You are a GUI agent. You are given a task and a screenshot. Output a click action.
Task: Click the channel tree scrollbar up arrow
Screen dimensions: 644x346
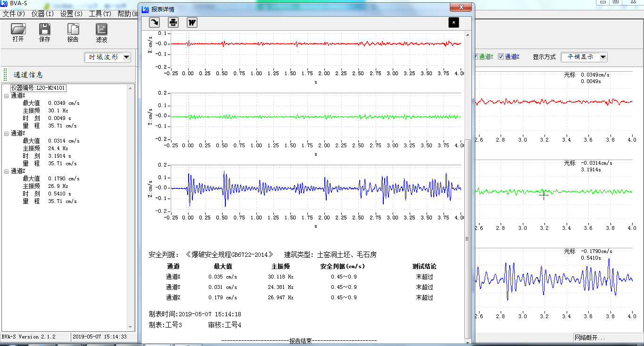[x=131, y=88]
